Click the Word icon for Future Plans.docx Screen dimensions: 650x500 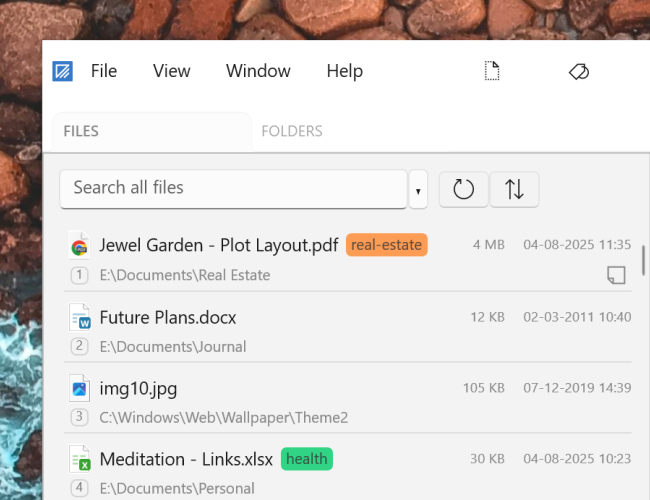pos(80,318)
